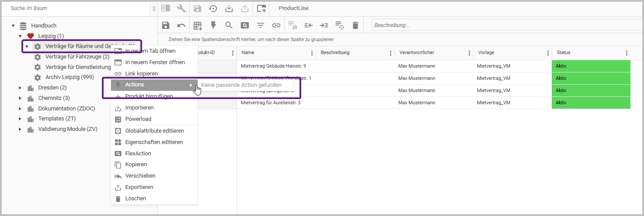Viewport: 644px width, 216px height.
Task: Click the magnifier search icon in toolbar
Action: pyautogui.click(x=229, y=25)
